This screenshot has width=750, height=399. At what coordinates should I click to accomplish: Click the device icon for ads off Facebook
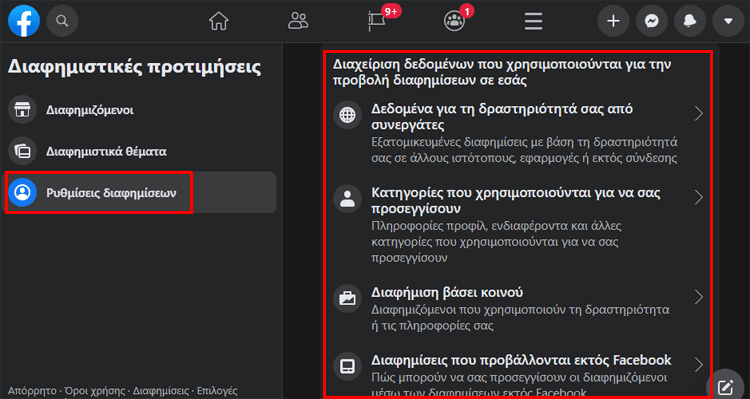[347, 366]
